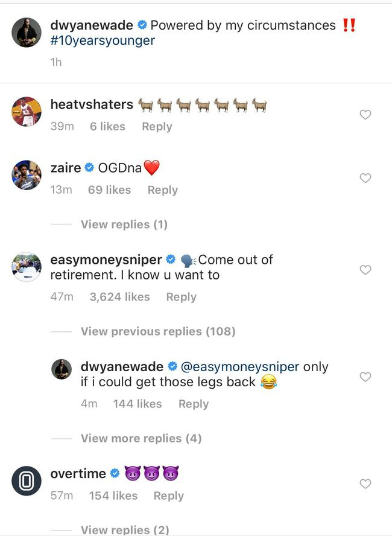Reply to easymoneysniper's comment
The width and height of the screenshot is (392, 545).
[181, 297]
